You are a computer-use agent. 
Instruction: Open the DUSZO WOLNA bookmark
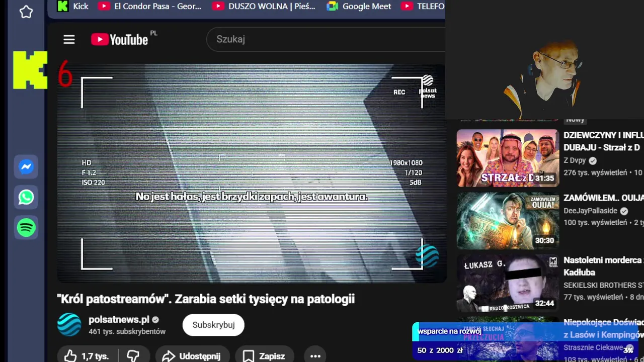(x=264, y=6)
